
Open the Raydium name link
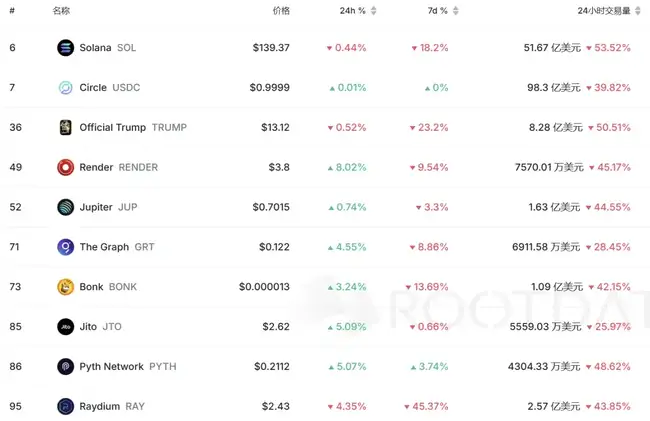(x=99, y=406)
